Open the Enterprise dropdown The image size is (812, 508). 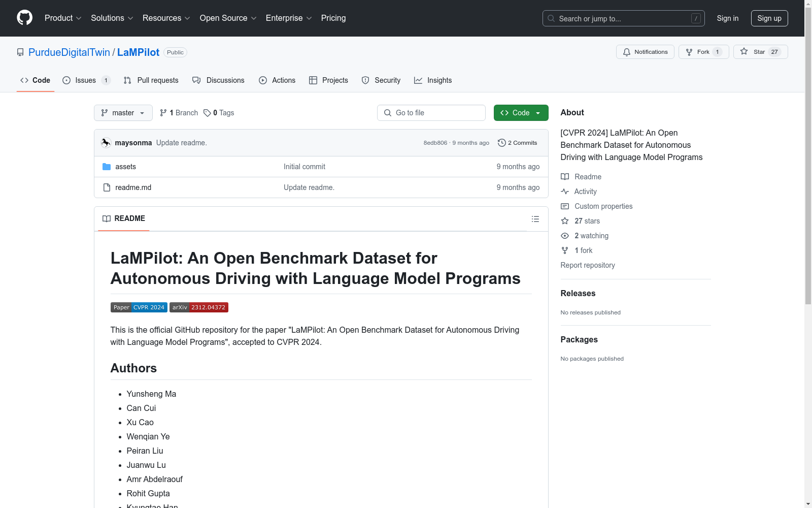pyautogui.click(x=289, y=18)
